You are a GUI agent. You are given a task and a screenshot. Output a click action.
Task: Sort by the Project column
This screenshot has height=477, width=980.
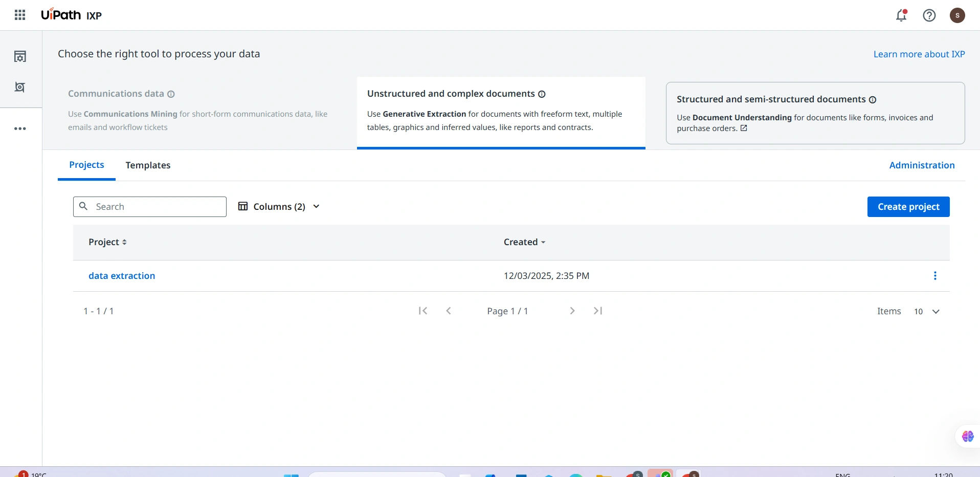click(x=107, y=242)
